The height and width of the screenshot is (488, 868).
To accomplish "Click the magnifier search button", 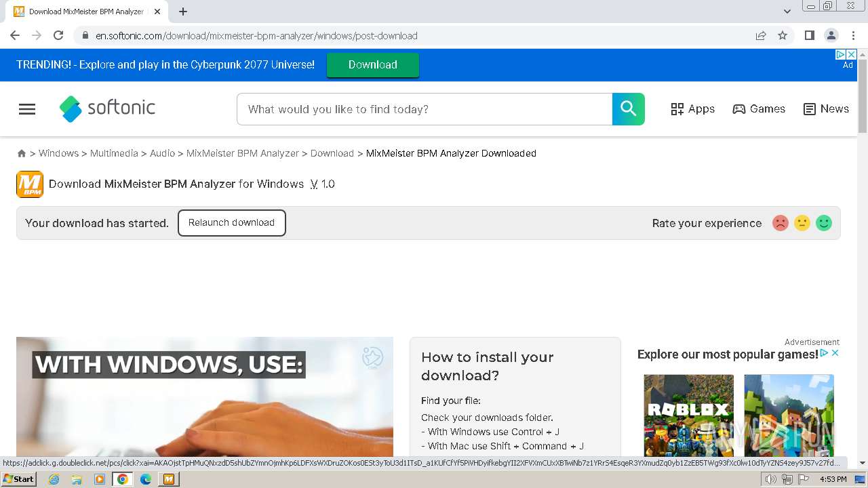I will pyautogui.click(x=628, y=109).
